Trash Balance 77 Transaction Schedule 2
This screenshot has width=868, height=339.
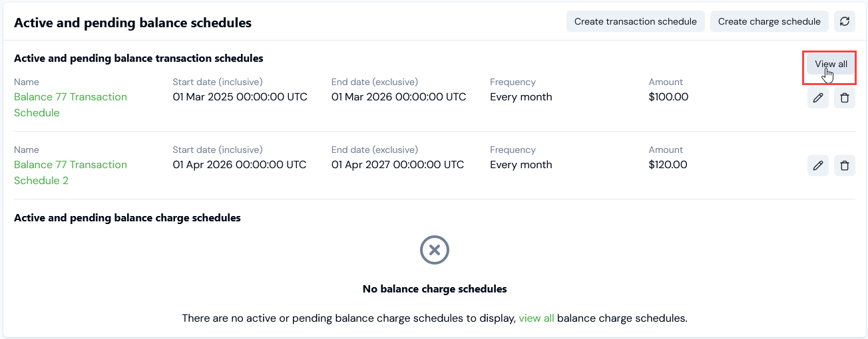[x=845, y=166]
